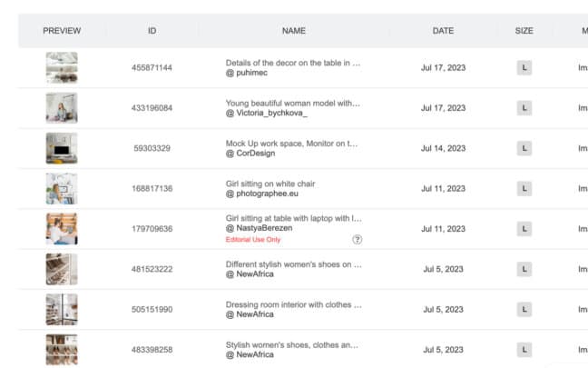Open author link @ puhimec
Screen dimensions: 588x368
click(247, 73)
